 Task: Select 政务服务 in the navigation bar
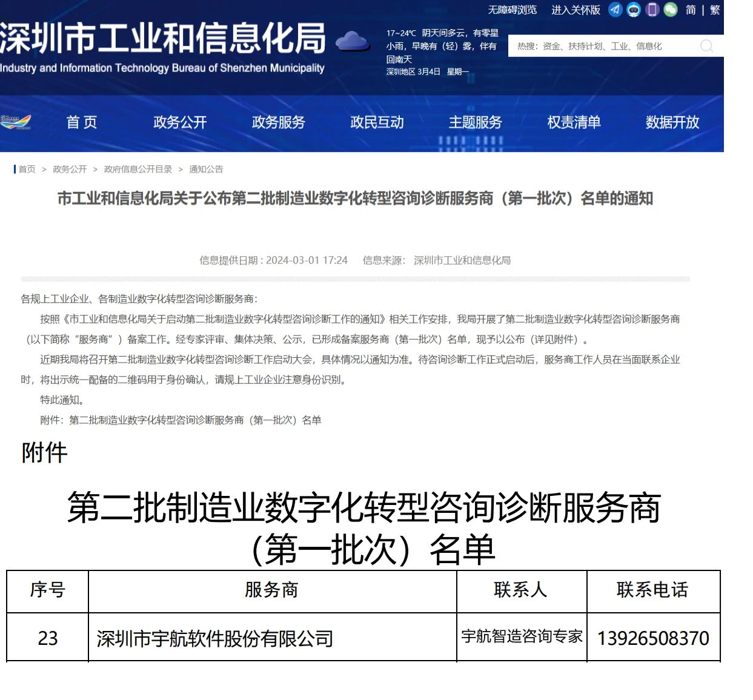(x=279, y=122)
